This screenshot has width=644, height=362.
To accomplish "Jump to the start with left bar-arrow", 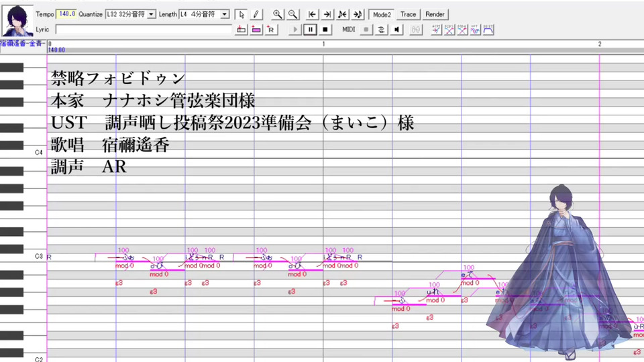I will (312, 14).
